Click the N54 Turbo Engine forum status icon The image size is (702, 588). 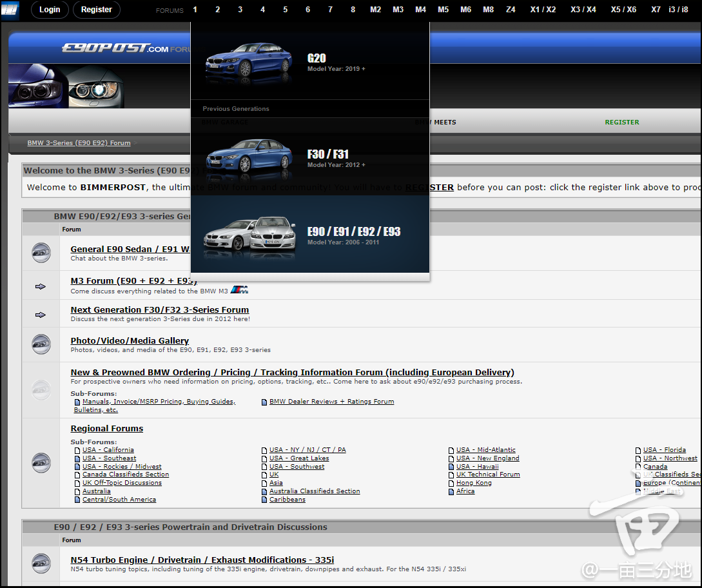pyautogui.click(x=41, y=563)
